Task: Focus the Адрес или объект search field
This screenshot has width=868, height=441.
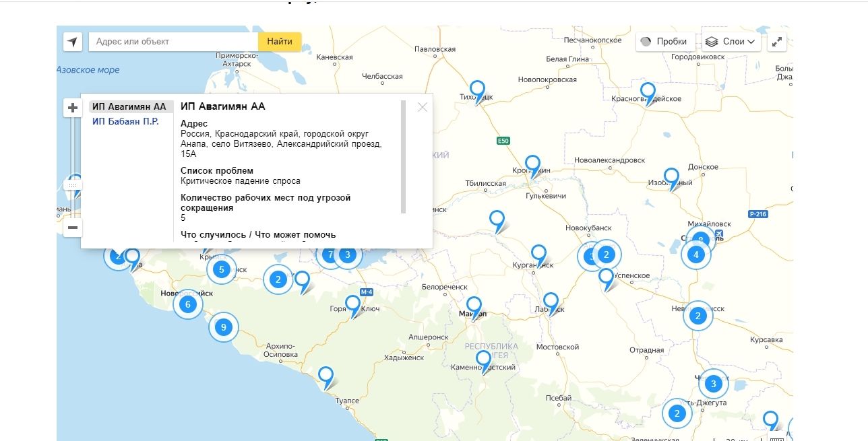Action: [174, 42]
